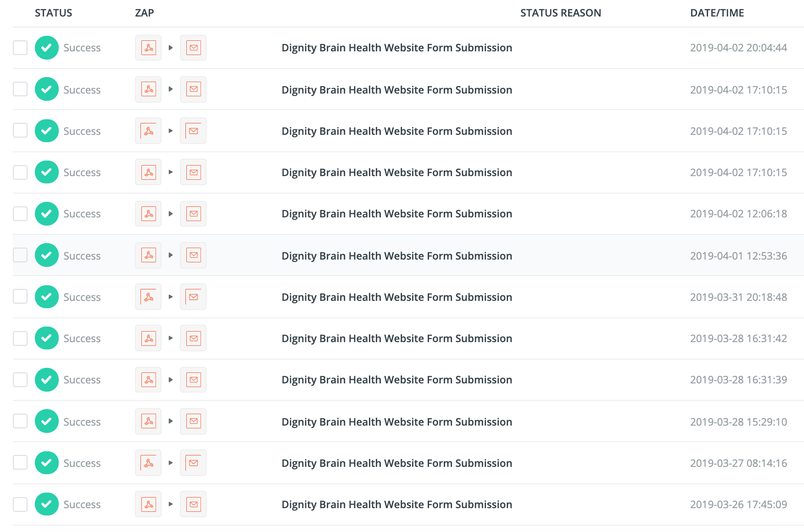Click webhook icon in 15:29:10 row

(x=148, y=421)
